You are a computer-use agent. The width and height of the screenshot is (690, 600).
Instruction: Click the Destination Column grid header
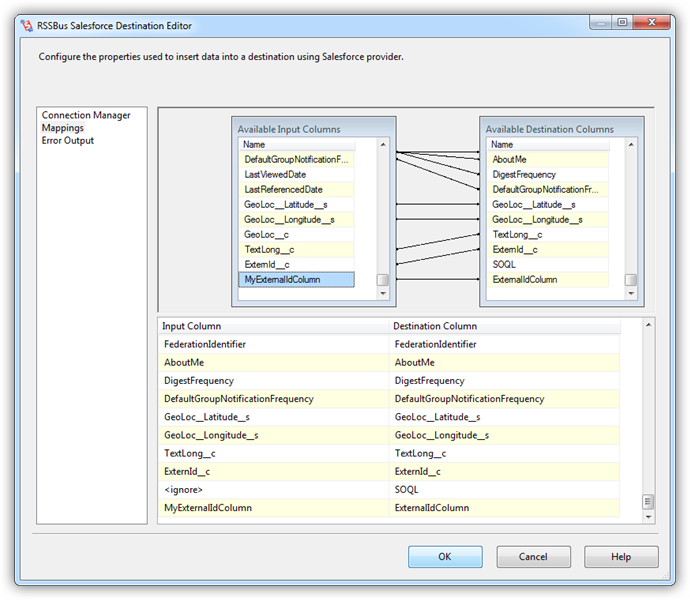(x=505, y=326)
